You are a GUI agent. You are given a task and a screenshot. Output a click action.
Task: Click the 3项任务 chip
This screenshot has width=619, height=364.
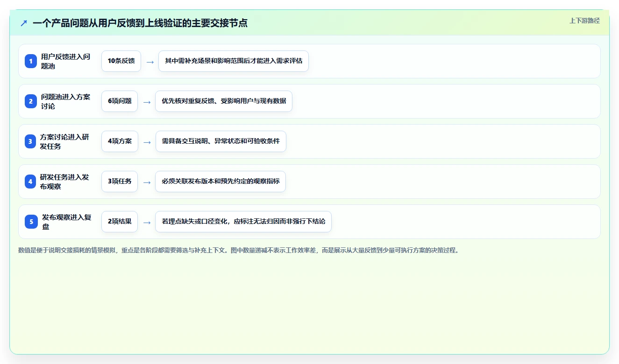tap(120, 182)
